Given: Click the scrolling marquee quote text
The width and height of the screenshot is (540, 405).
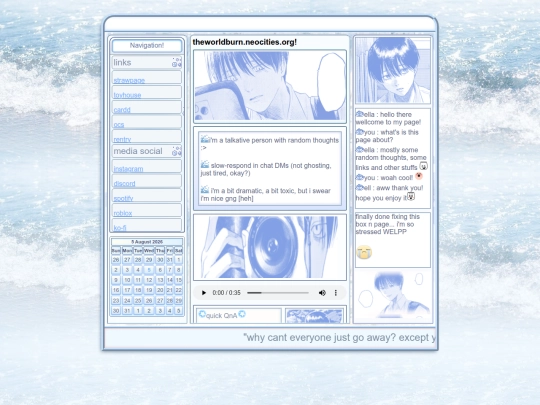Looking at the screenshot, I should (339, 338).
